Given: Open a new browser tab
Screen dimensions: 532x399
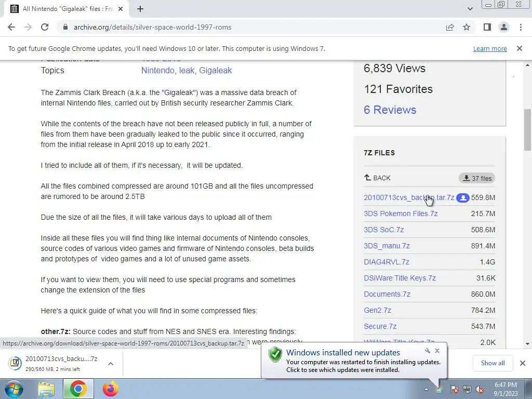Looking at the screenshot, I should point(140,9).
